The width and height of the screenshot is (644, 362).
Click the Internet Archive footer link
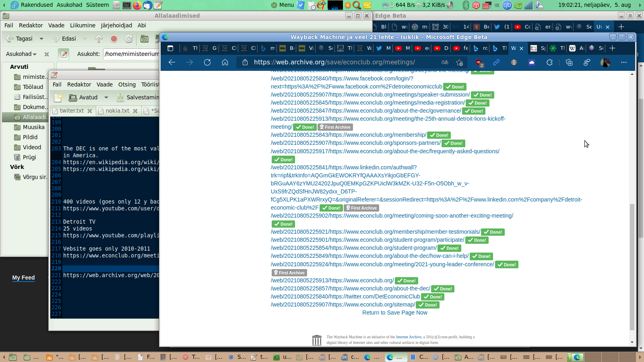pos(409,337)
